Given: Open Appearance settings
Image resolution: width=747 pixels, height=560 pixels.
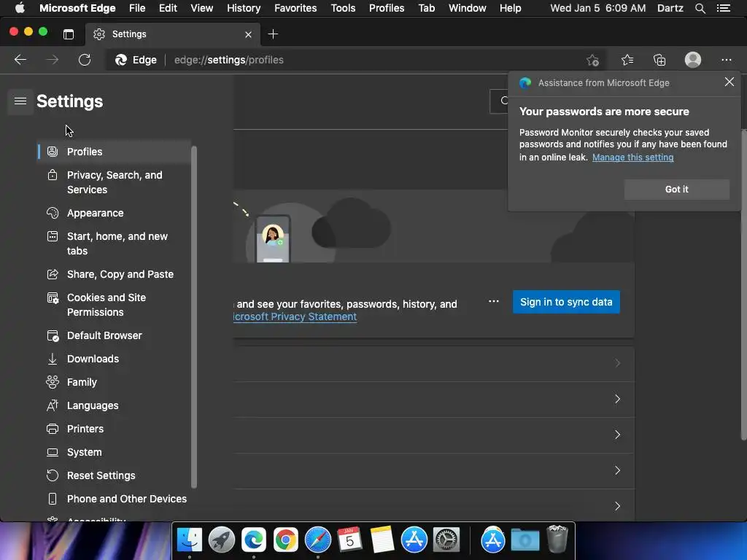Looking at the screenshot, I should tap(115, 213).
